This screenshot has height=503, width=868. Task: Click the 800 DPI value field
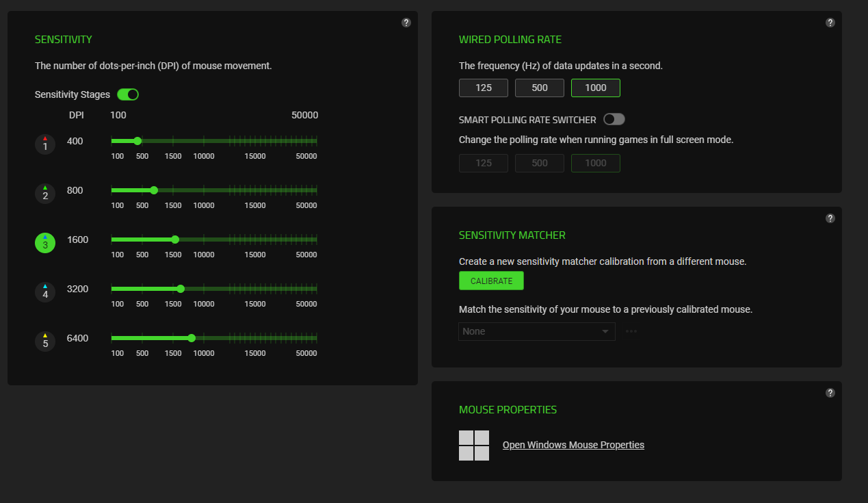pyautogui.click(x=75, y=190)
